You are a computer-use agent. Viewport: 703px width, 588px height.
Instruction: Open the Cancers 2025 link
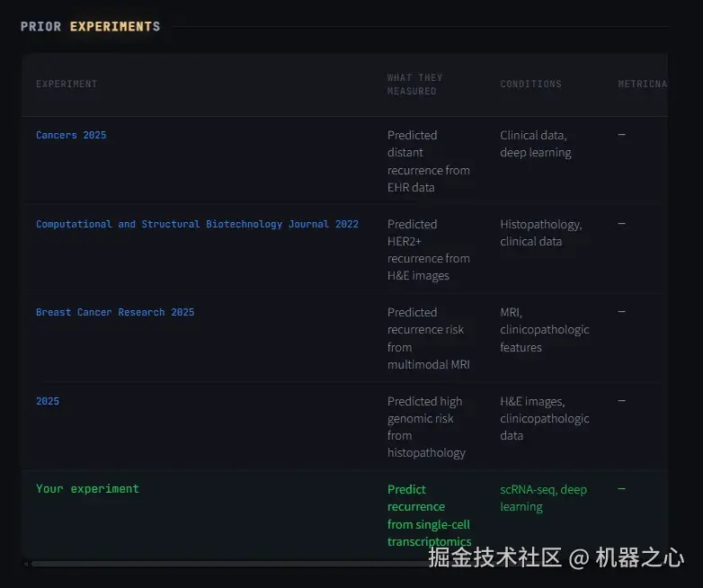point(71,135)
